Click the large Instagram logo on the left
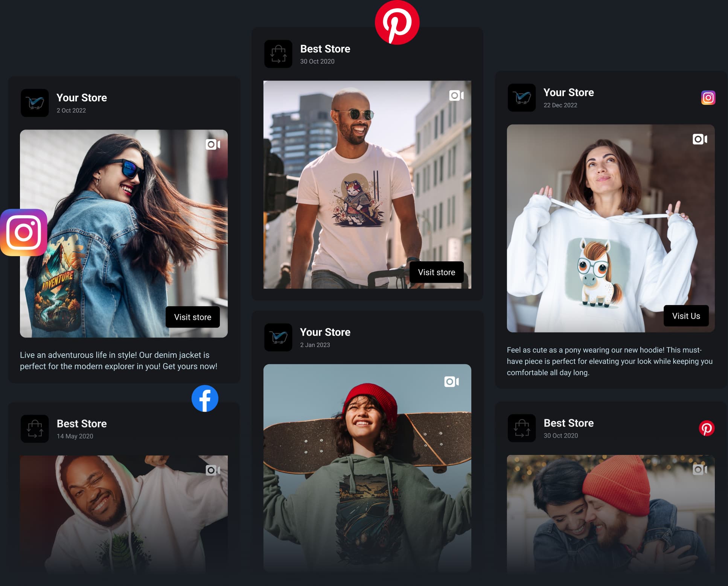 click(24, 232)
